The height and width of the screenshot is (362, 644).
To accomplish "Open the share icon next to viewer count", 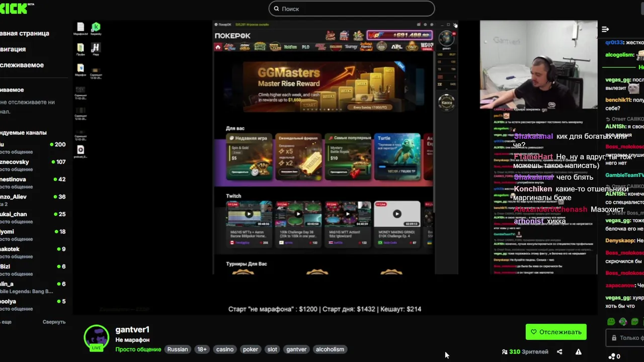I will [559, 352].
